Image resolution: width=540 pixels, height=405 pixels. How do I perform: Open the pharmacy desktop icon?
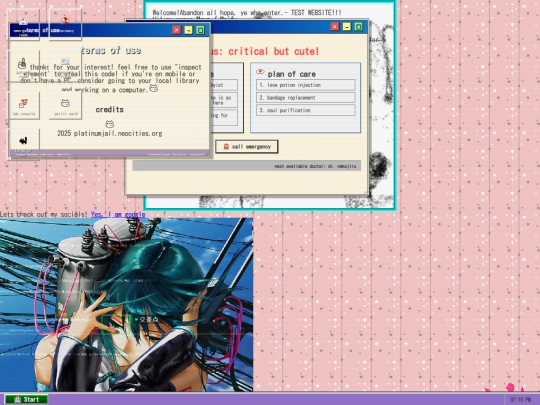coord(65,25)
